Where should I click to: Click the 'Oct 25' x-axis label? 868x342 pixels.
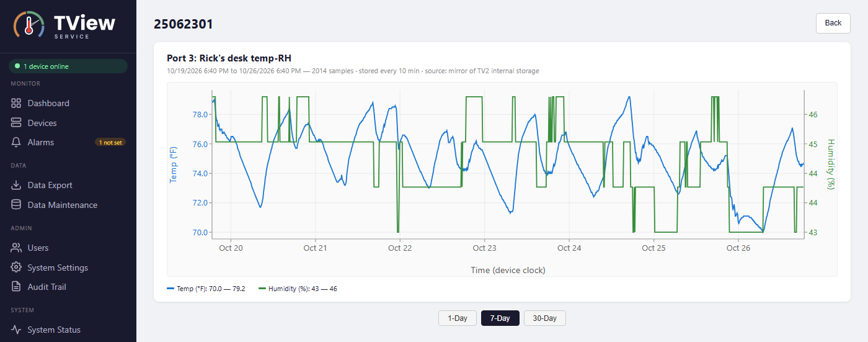click(653, 248)
